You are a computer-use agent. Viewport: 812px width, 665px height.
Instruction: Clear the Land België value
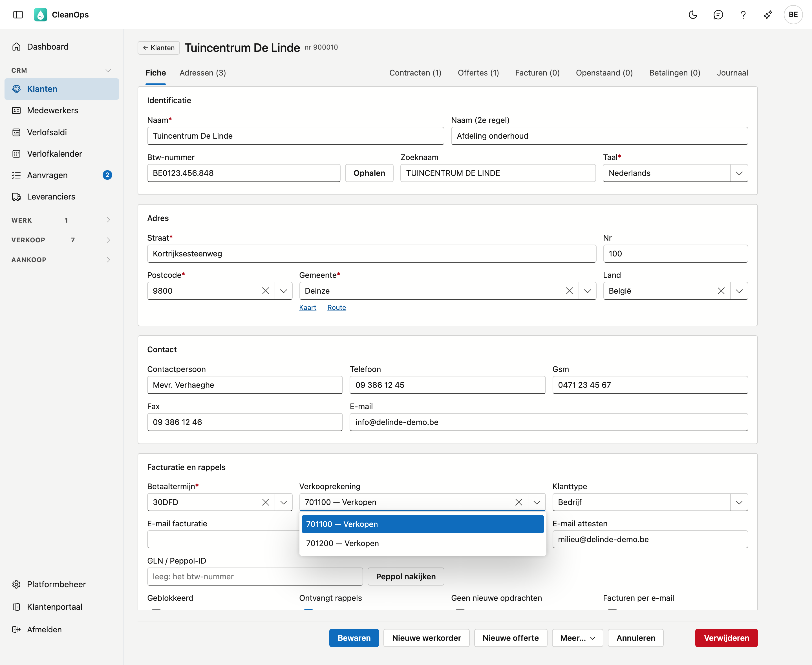(x=721, y=291)
